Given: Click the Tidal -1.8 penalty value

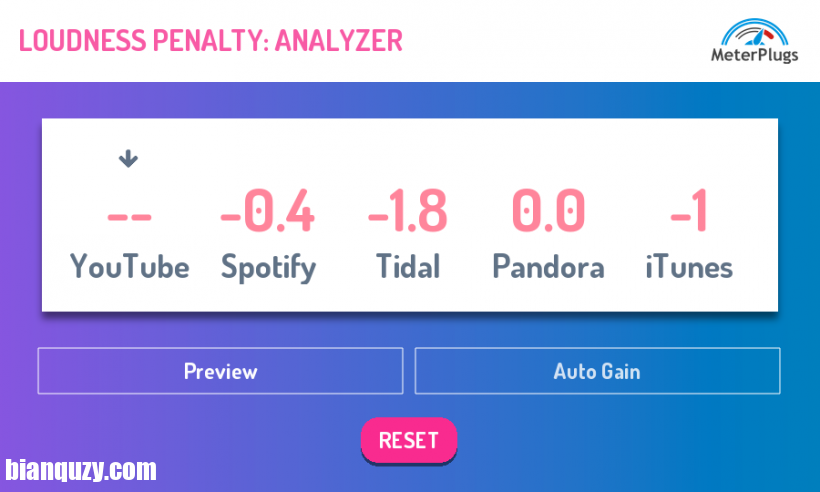Looking at the screenshot, I should point(407,211).
